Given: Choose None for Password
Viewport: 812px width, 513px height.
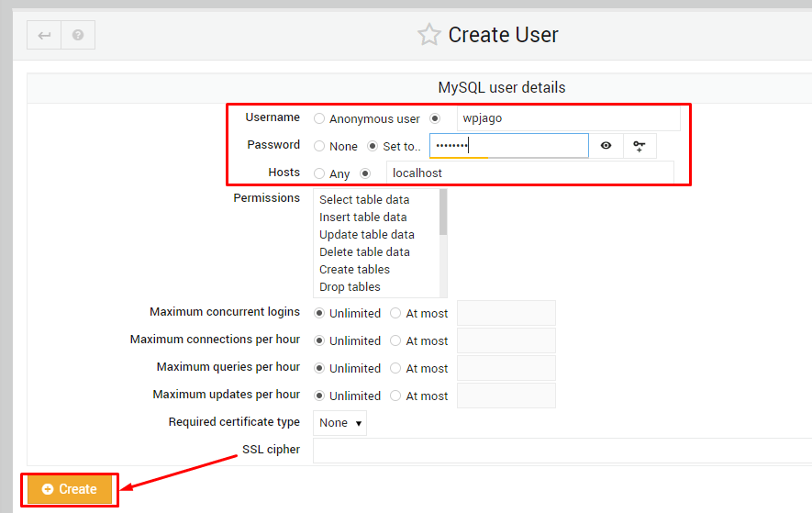Looking at the screenshot, I should (x=319, y=146).
